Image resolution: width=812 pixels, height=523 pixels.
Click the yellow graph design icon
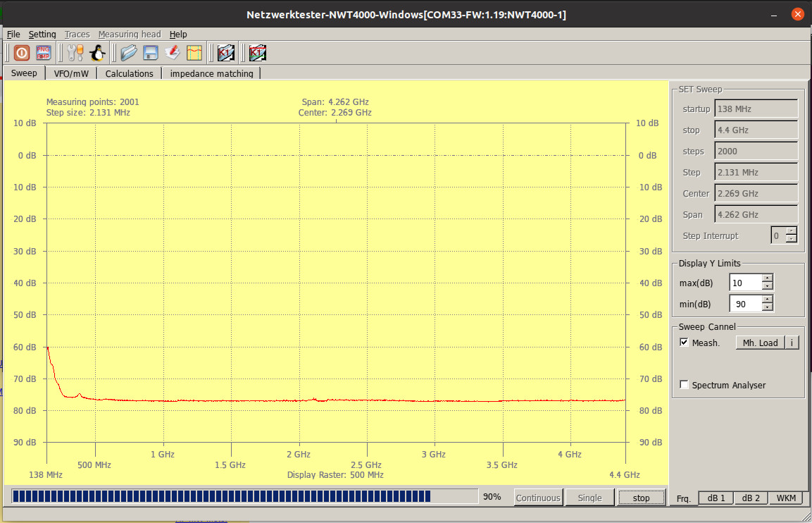tap(194, 53)
